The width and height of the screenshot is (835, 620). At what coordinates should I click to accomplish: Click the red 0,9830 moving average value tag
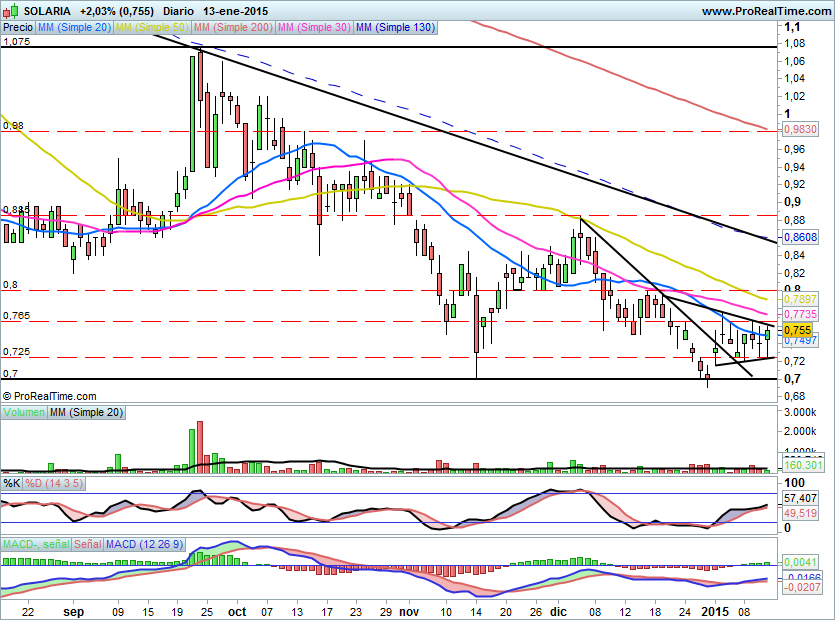coord(800,130)
